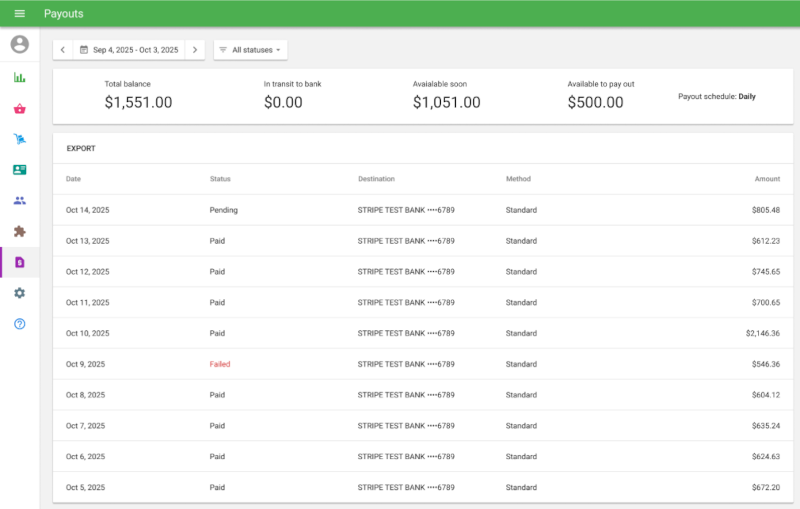This screenshot has width=800, height=509.
Task: Click the Standard method in Oct 10 row
Action: [521, 334]
